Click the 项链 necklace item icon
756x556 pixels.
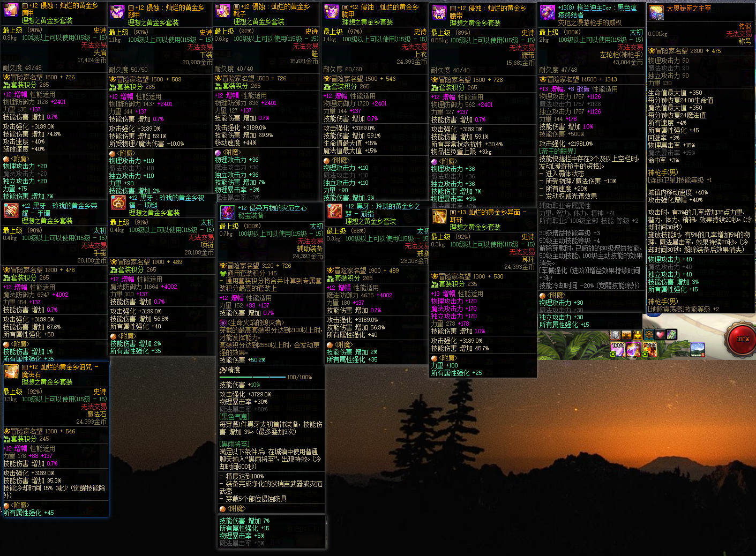(x=118, y=202)
